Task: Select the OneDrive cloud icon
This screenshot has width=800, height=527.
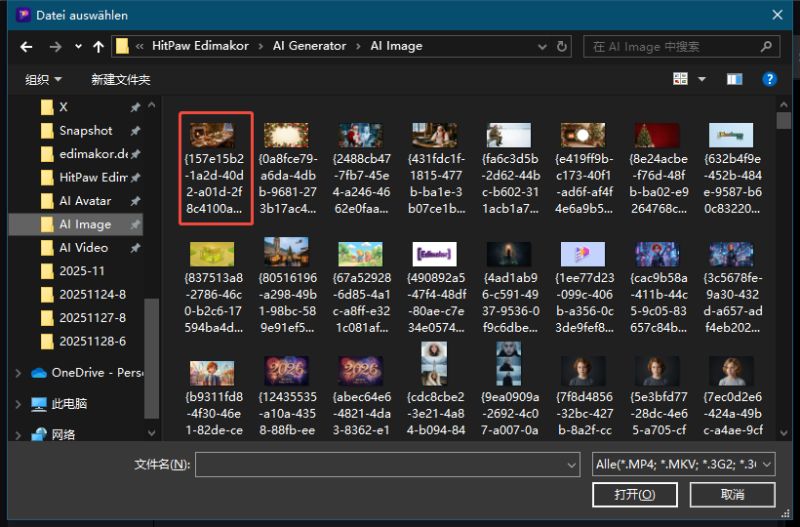Action: pos(39,372)
